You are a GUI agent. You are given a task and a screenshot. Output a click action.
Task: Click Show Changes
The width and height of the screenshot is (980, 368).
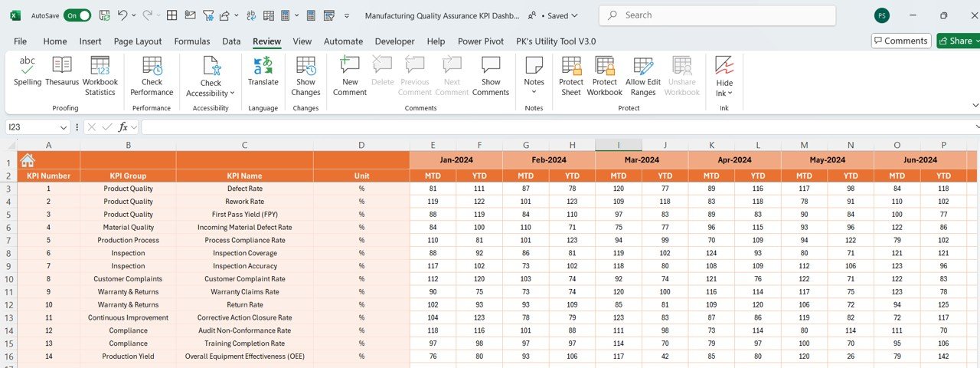(305, 75)
